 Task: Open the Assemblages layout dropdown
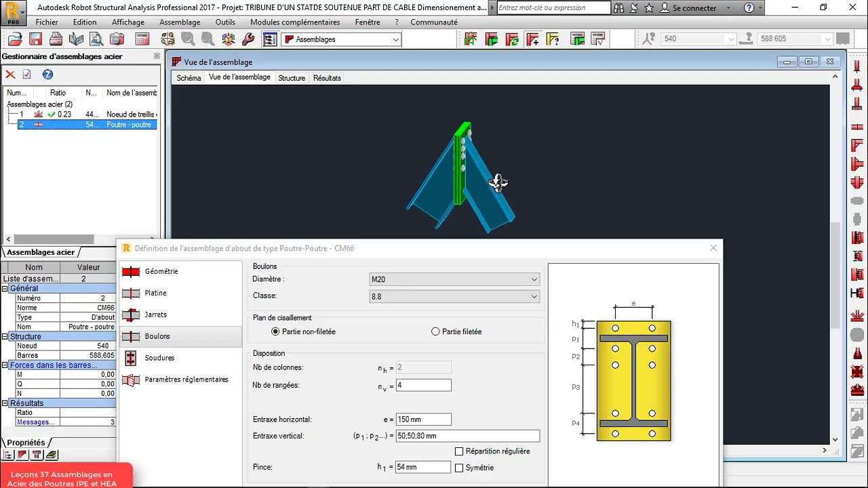pos(342,39)
